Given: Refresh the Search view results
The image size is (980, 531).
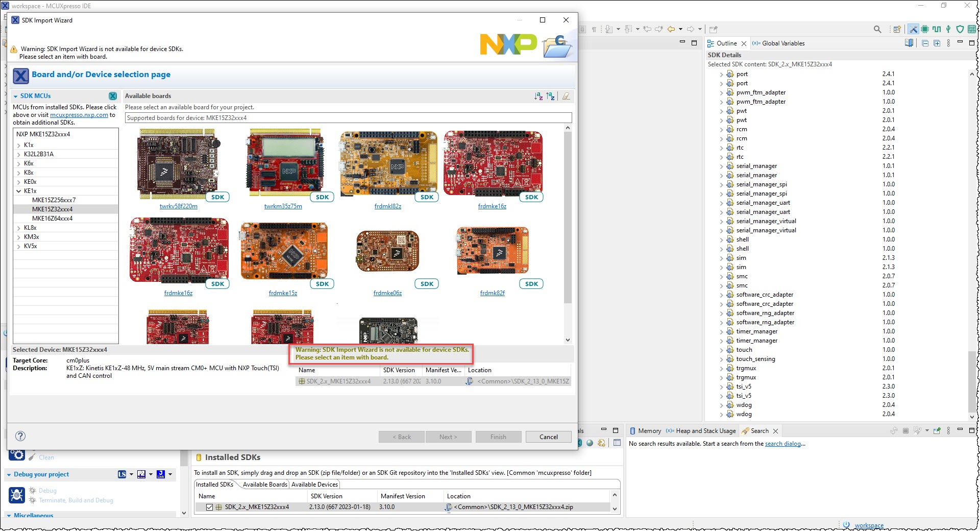Looking at the screenshot, I should pyautogui.click(x=894, y=430).
